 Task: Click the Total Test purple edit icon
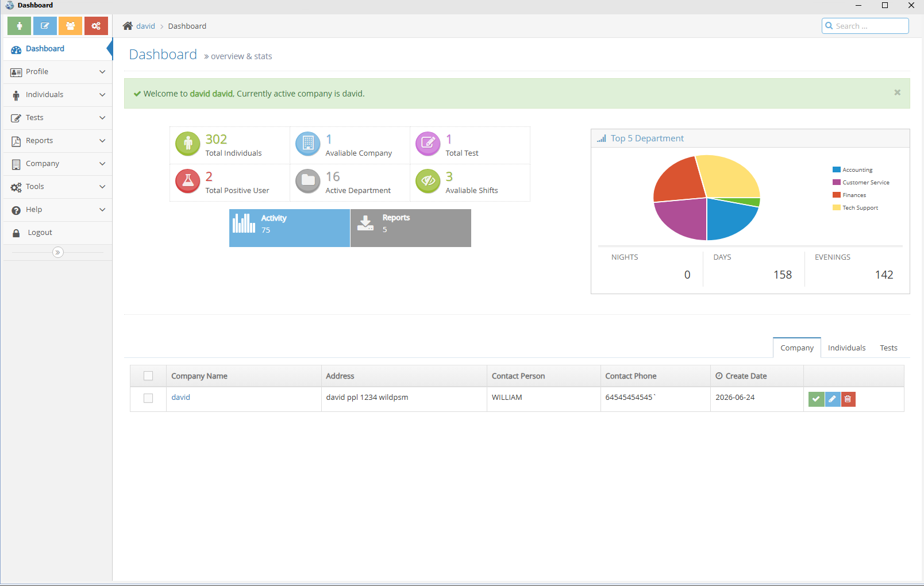428,144
